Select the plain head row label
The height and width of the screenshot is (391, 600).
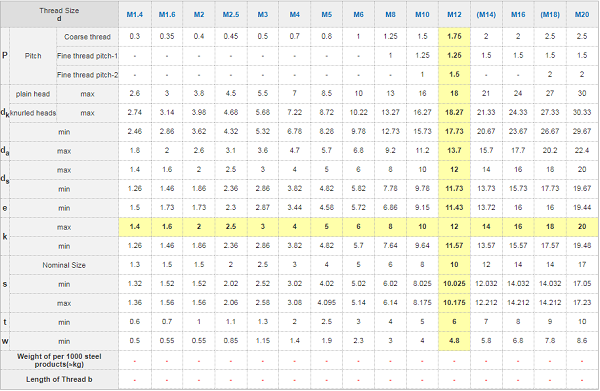coord(33,94)
